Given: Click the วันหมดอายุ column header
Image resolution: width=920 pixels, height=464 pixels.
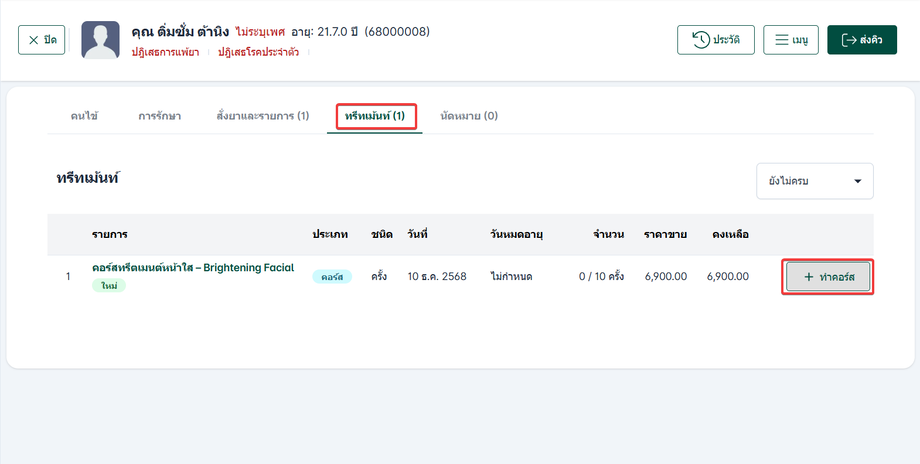Looking at the screenshot, I should click(516, 235).
